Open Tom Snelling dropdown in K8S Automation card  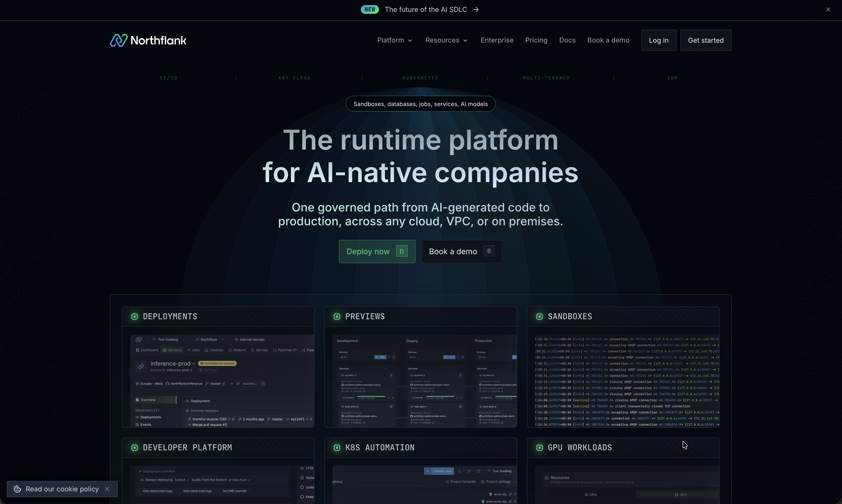pyautogui.click(x=501, y=471)
